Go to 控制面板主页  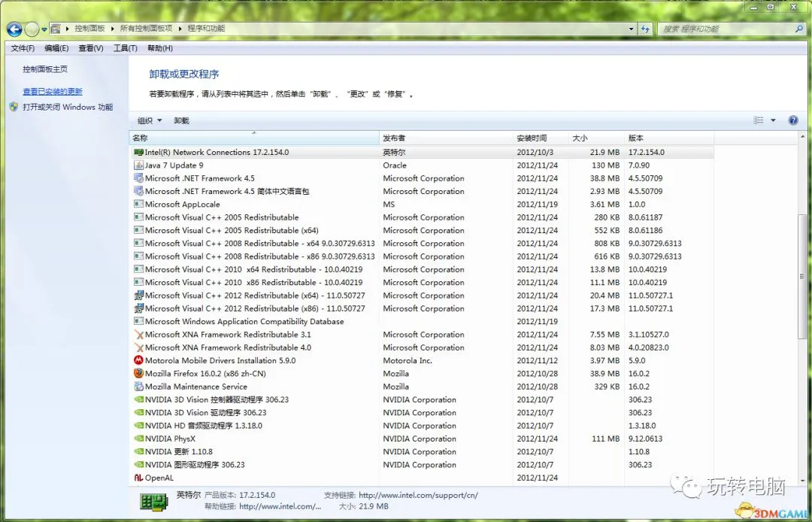click(45, 69)
